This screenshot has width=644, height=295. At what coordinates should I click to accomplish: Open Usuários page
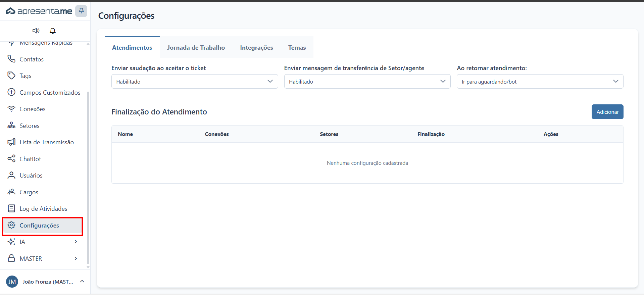tap(31, 176)
